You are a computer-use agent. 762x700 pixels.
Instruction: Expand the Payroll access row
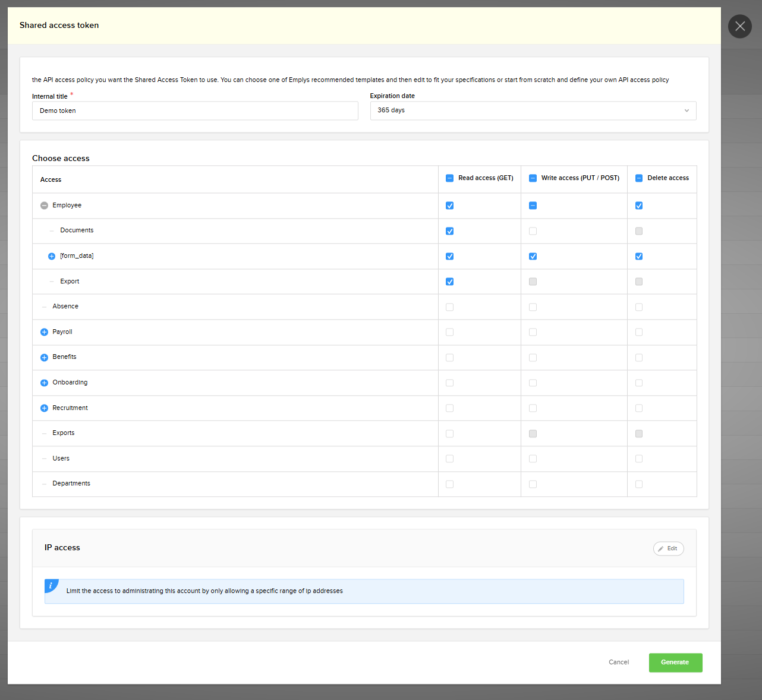(x=44, y=332)
